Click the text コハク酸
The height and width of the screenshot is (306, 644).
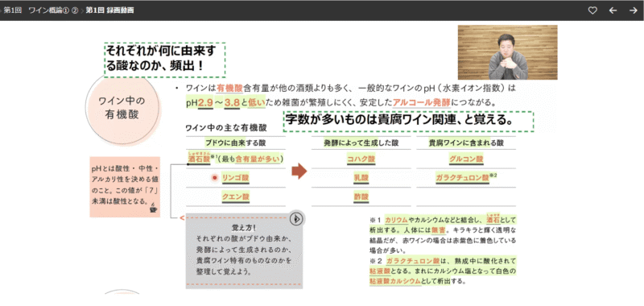point(361,159)
